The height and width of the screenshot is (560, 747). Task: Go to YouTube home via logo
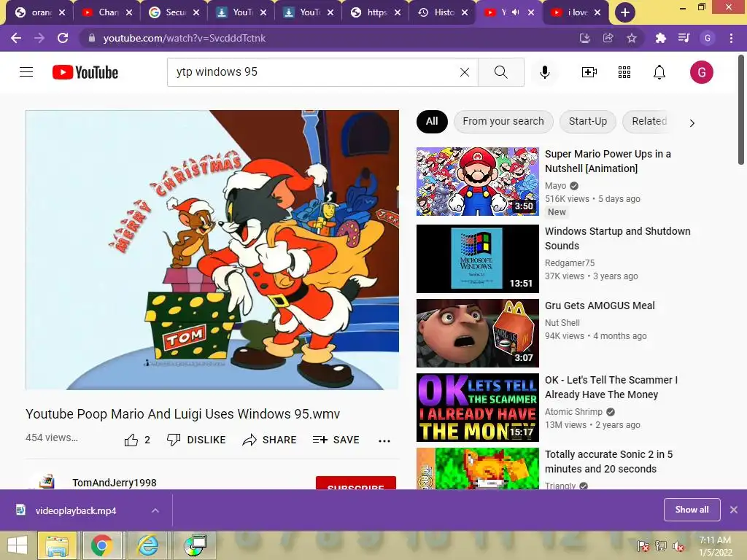click(85, 72)
